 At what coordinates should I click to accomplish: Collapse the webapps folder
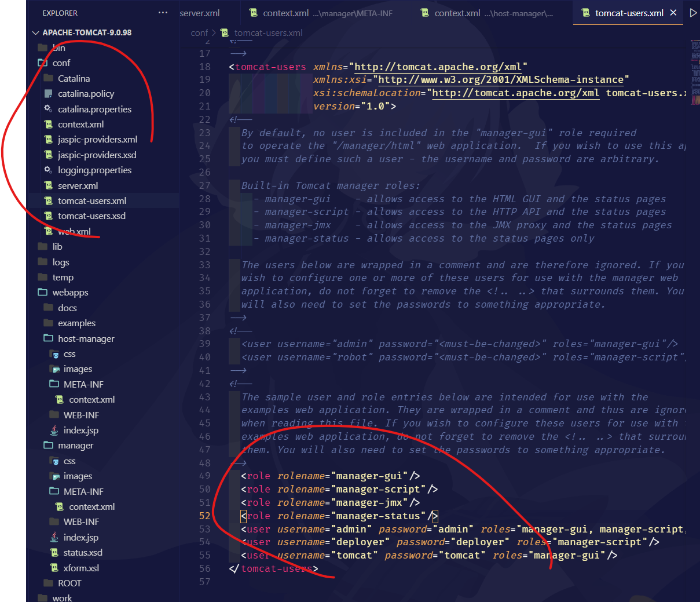click(x=70, y=292)
